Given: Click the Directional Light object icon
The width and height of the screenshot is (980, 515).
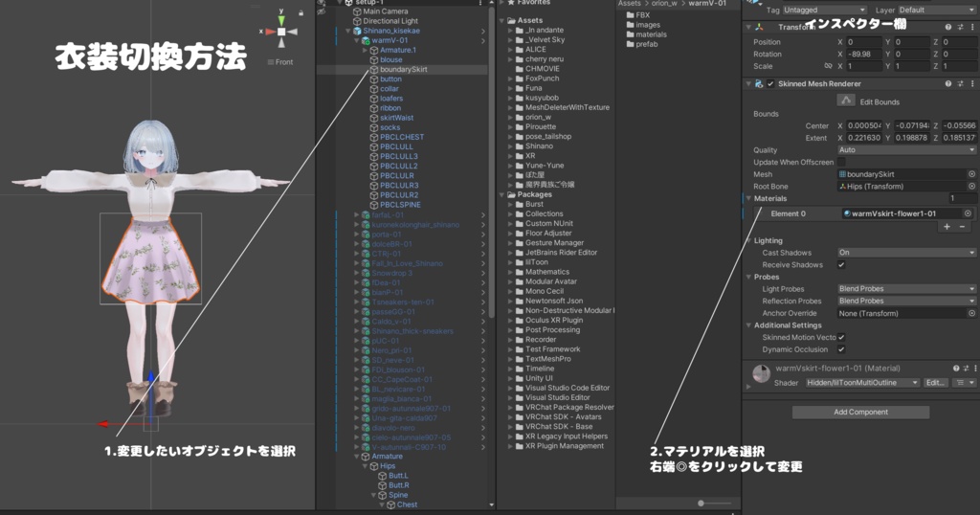Looking at the screenshot, I should (x=358, y=21).
